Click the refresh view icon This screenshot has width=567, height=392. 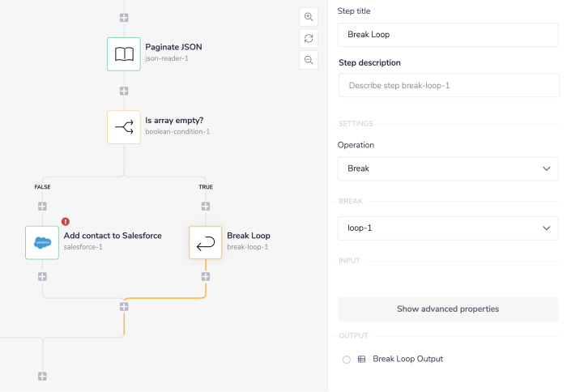[x=309, y=38]
